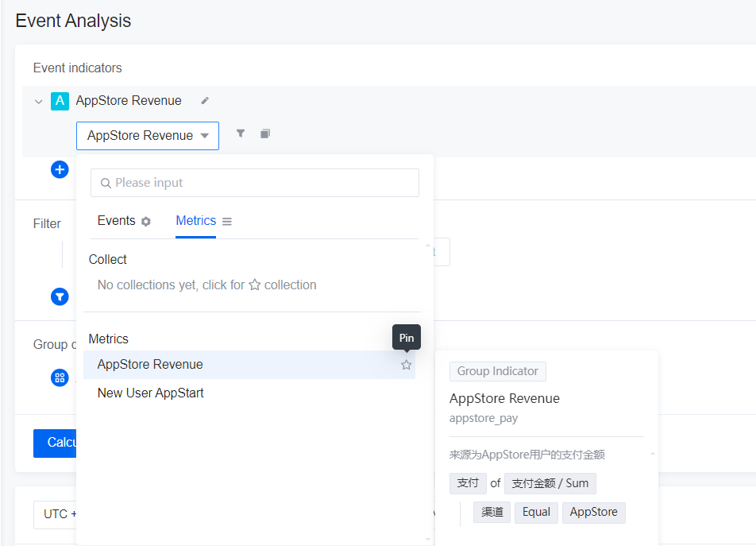The width and height of the screenshot is (756, 546).
Task: Click the magnifier icon in the search box
Action: (x=106, y=183)
